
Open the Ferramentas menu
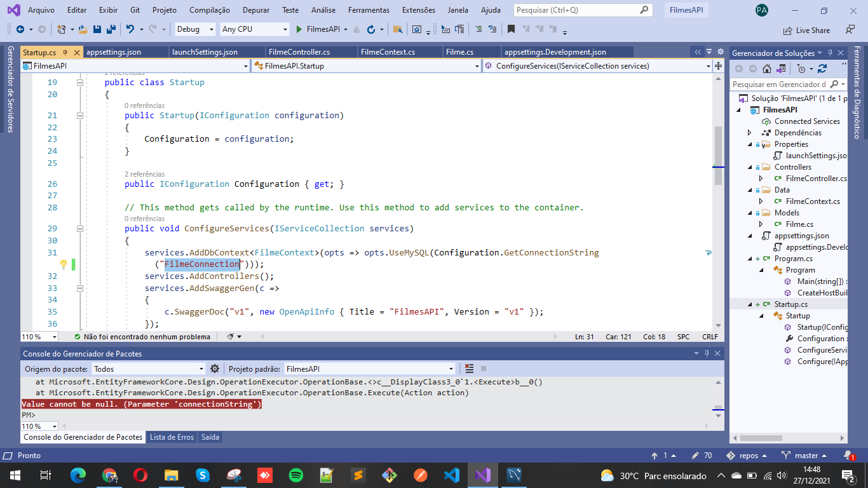[x=369, y=10]
